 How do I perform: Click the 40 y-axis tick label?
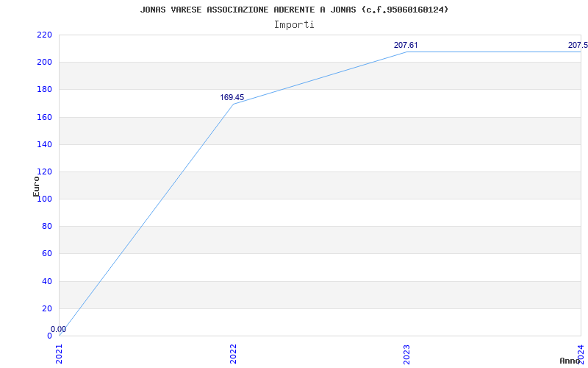point(46,281)
